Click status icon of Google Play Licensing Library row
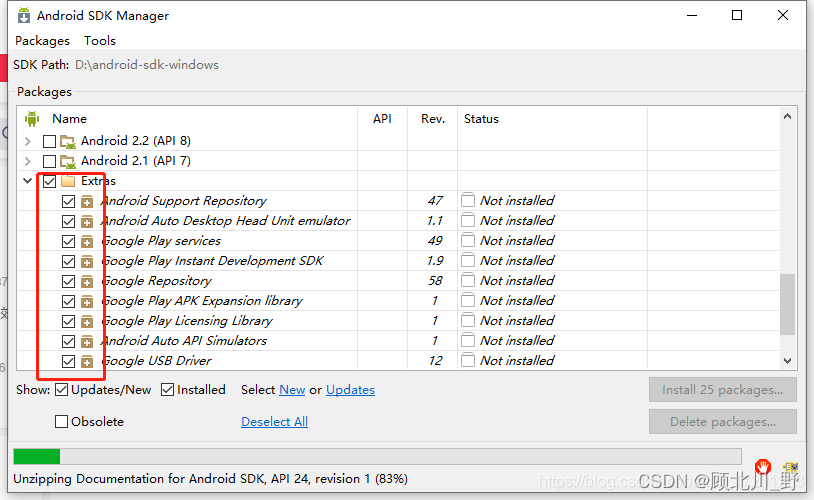The height and width of the screenshot is (500, 814). pos(468,320)
